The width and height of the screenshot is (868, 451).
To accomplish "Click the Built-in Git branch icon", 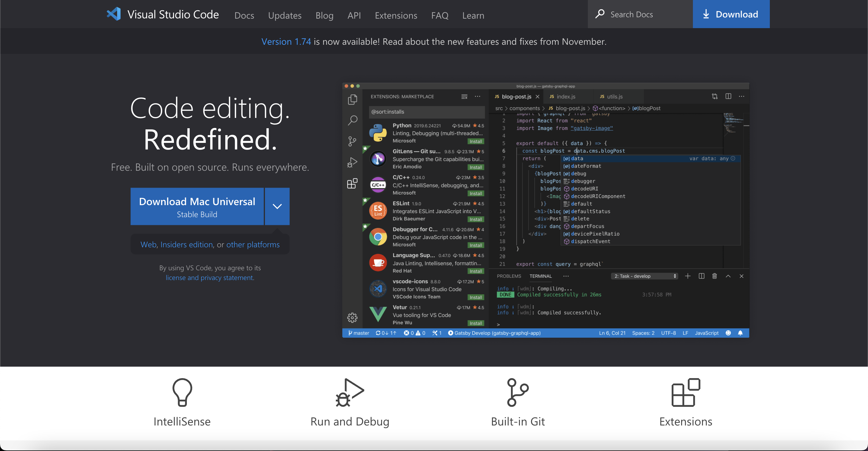I will [518, 392].
